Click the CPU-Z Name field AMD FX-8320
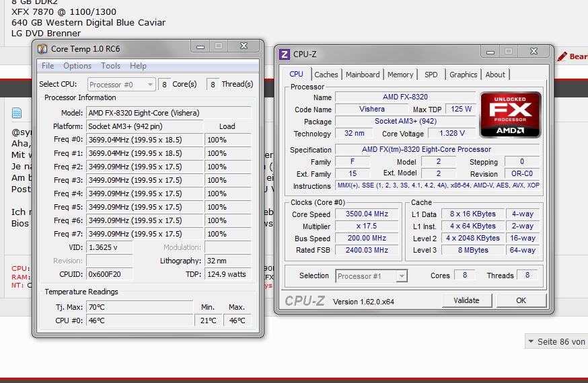This screenshot has height=383, width=588. [x=406, y=97]
